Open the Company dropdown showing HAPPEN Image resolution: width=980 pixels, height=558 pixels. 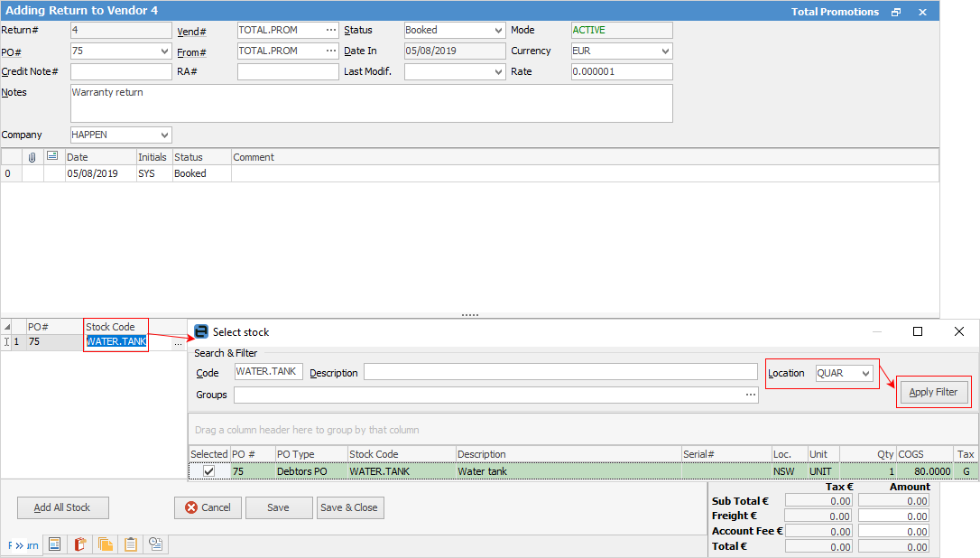click(x=164, y=135)
